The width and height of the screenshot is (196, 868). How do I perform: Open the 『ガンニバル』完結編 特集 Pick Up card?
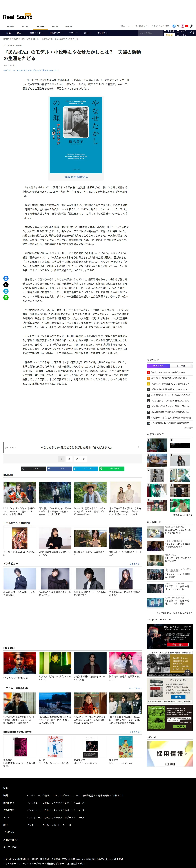pyautogui.click(x=20, y=666)
